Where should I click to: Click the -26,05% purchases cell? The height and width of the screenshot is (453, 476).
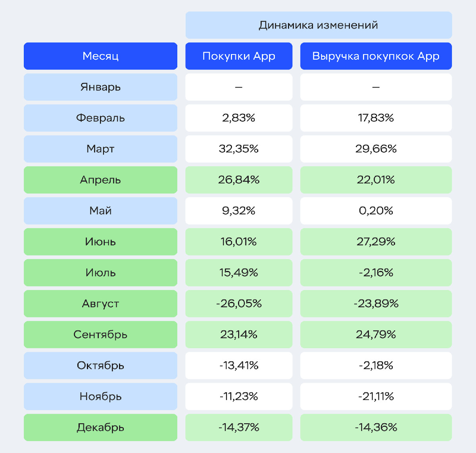[239, 303]
